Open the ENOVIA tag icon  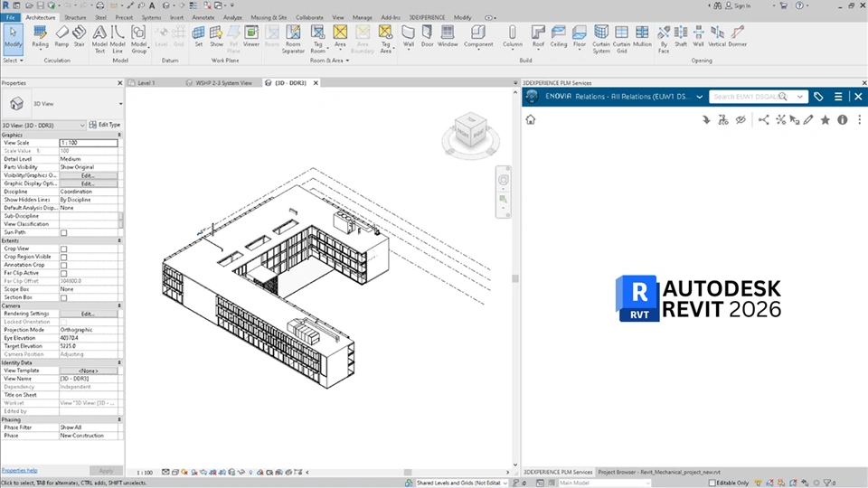(819, 97)
